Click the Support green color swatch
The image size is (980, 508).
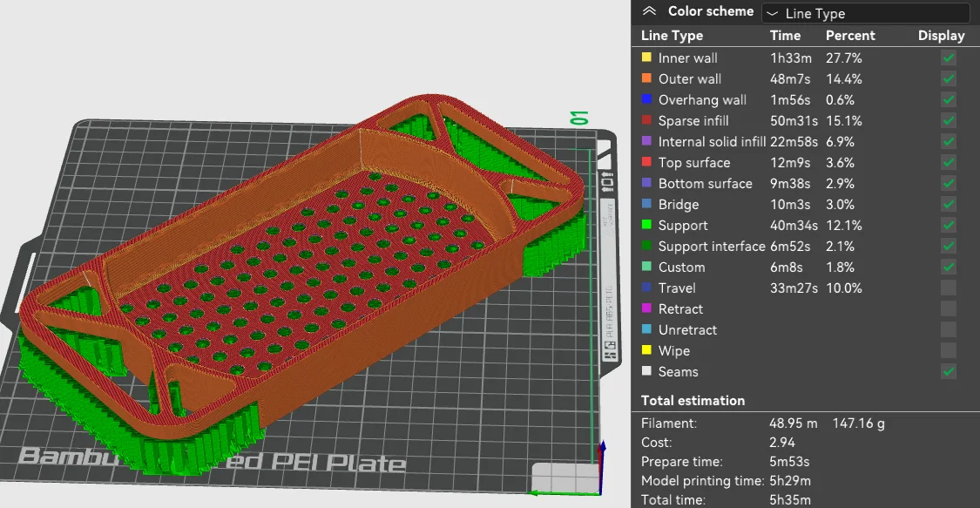(x=646, y=225)
